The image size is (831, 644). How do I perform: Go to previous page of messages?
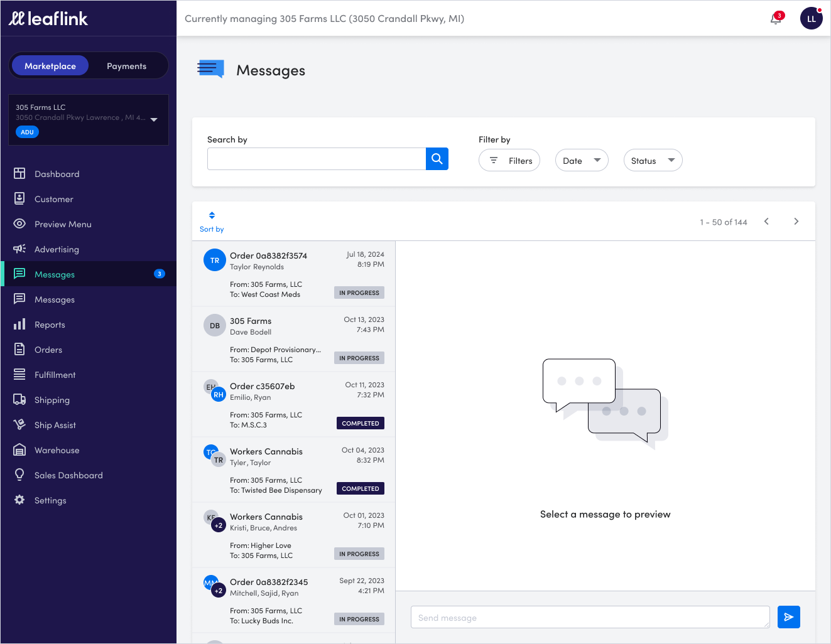click(x=766, y=222)
